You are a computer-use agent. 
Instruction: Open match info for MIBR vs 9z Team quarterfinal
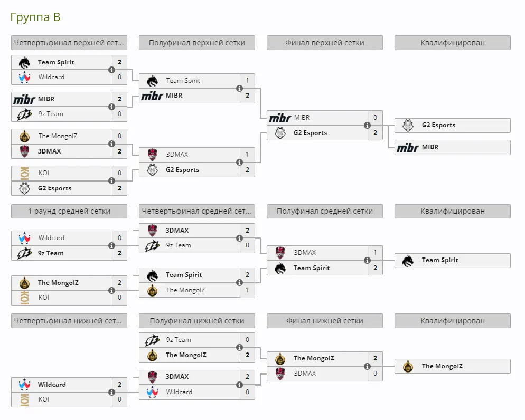tap(111, 107)
